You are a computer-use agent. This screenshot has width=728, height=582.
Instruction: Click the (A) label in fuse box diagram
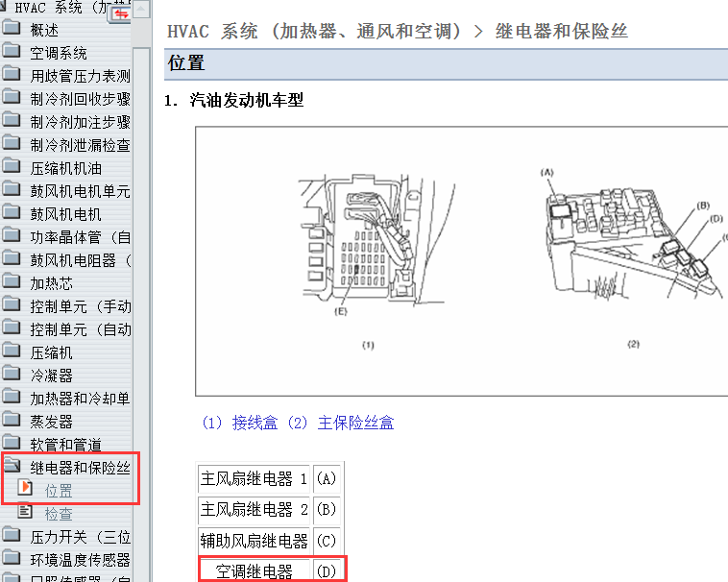[546, 173]
